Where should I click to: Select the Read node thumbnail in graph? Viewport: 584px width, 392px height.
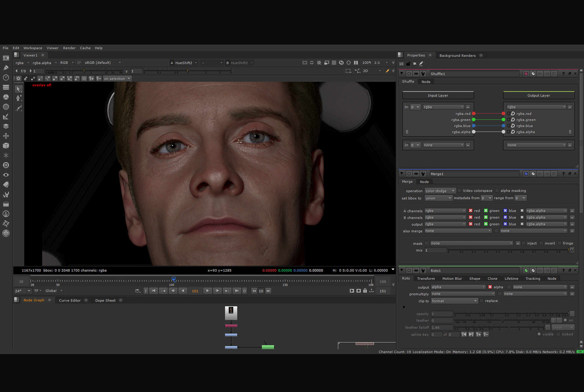231,313
